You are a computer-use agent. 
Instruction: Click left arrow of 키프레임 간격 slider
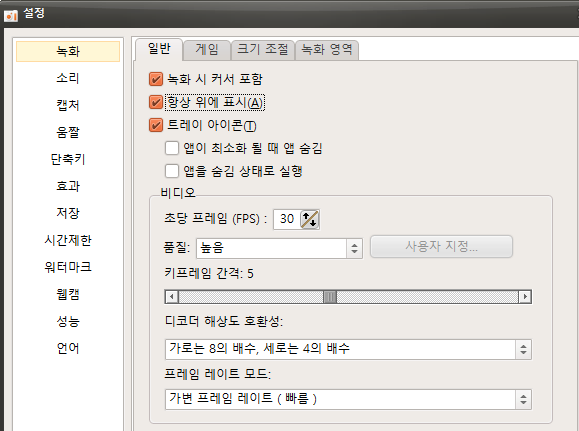(171, 297)
